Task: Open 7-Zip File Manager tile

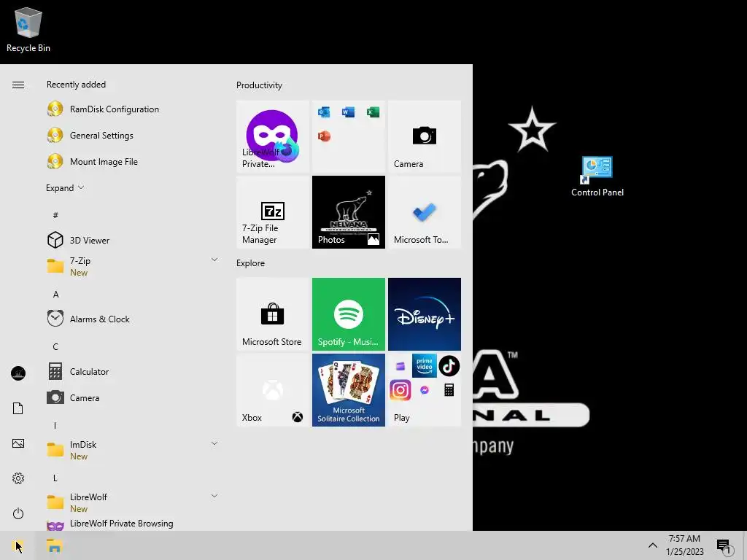Action: [x=273, y=212]
